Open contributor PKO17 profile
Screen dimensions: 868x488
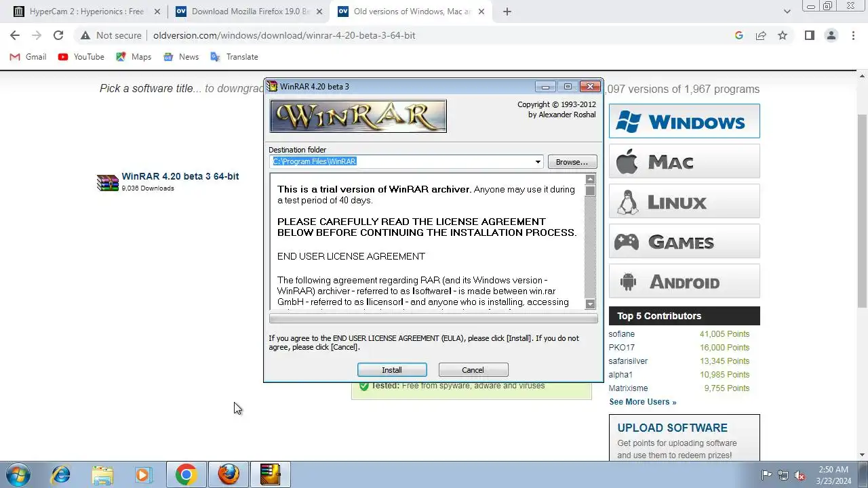click(x=622, y=348)
